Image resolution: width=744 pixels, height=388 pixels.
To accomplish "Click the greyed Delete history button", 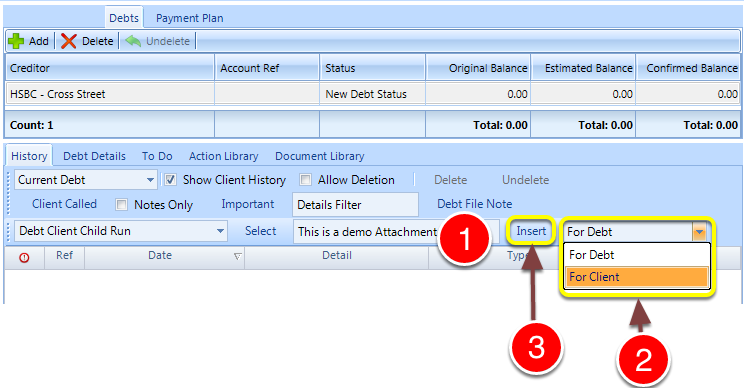I will [451, 180].
